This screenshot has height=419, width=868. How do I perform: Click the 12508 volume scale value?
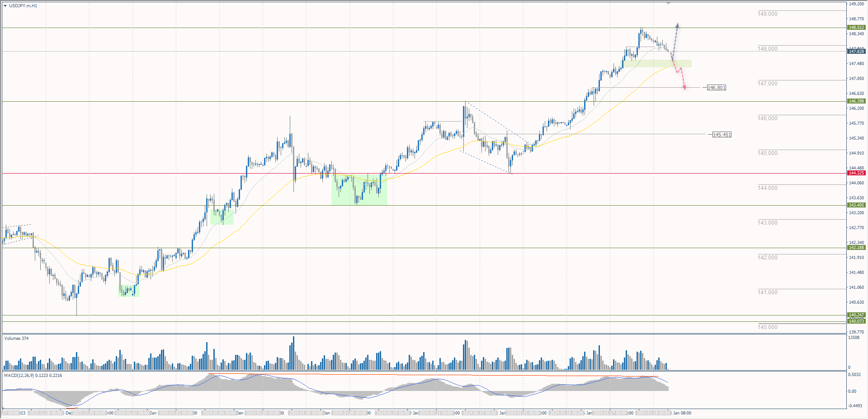point(854,338)
